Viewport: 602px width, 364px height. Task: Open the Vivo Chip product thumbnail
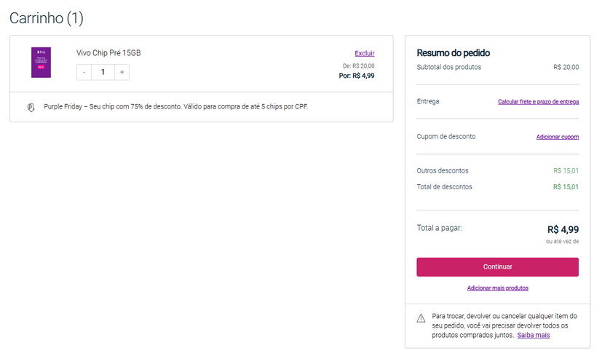tap(41, 63)
